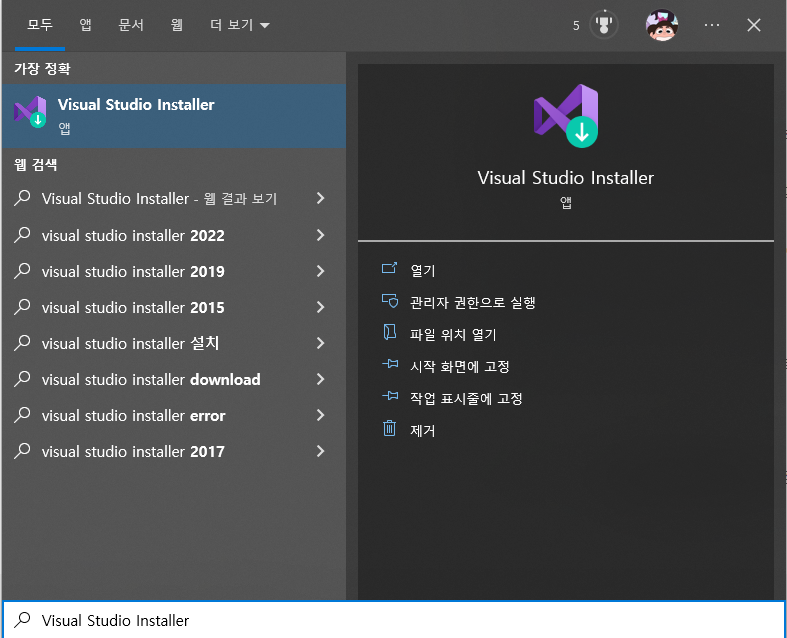Open the three-dot options menu
The image size is (787, 638).
click(712, 25)
